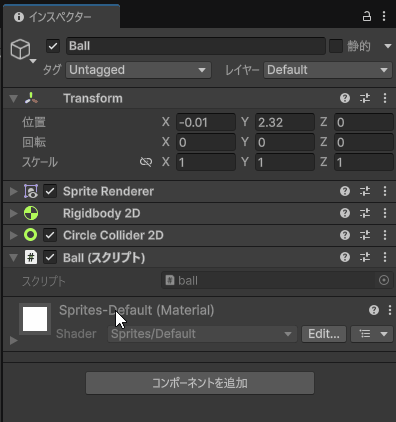Click the Rotation Y field
The width and height of the screenshot is (396, 422).
tap(285, 142)
